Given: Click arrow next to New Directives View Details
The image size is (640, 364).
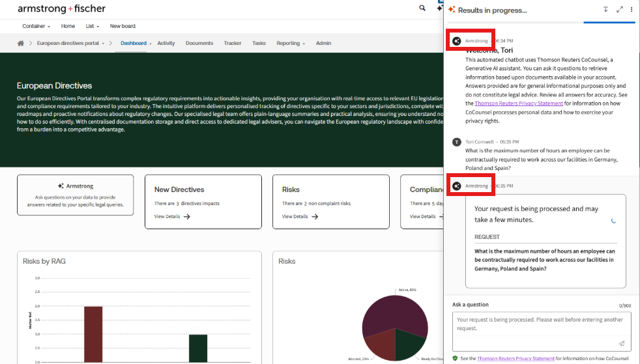Looking at the screenshot, I should coord(187,217).
